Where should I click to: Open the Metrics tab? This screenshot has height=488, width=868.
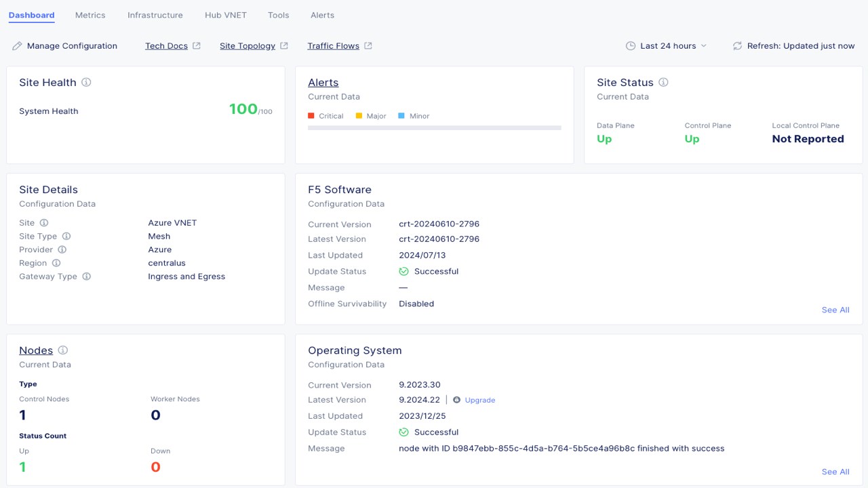point(90,15)
